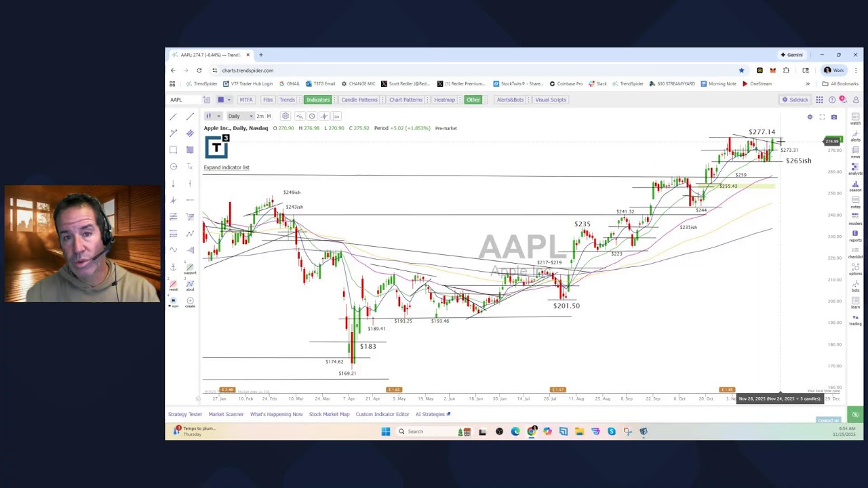Click the browser address bar URL

[248, 70]
